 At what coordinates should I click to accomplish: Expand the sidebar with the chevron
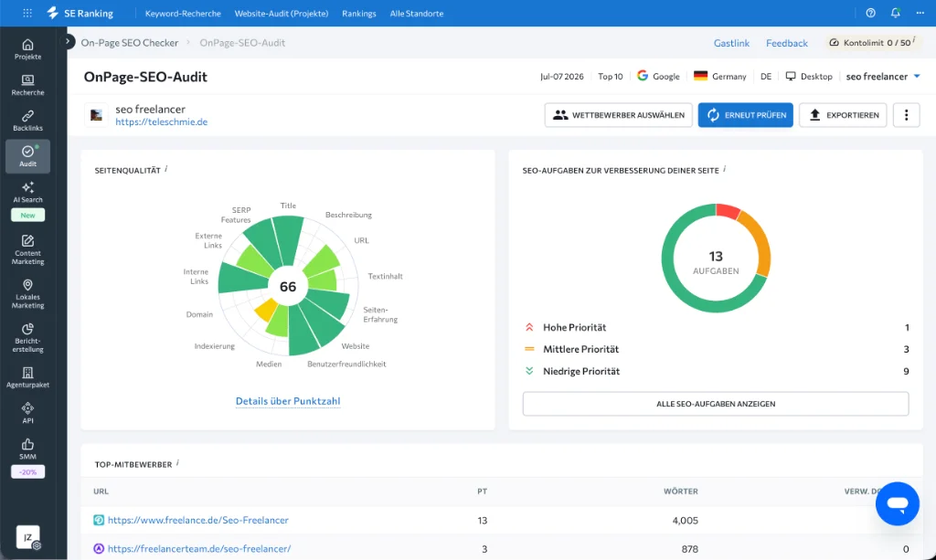68,42
